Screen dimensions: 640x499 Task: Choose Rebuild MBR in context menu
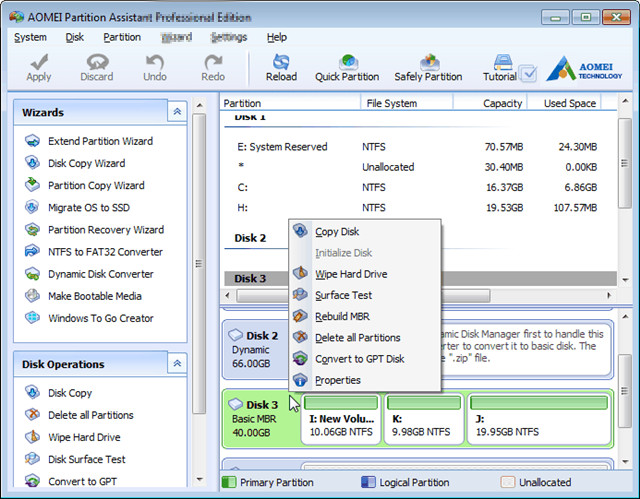pos(364,316)
